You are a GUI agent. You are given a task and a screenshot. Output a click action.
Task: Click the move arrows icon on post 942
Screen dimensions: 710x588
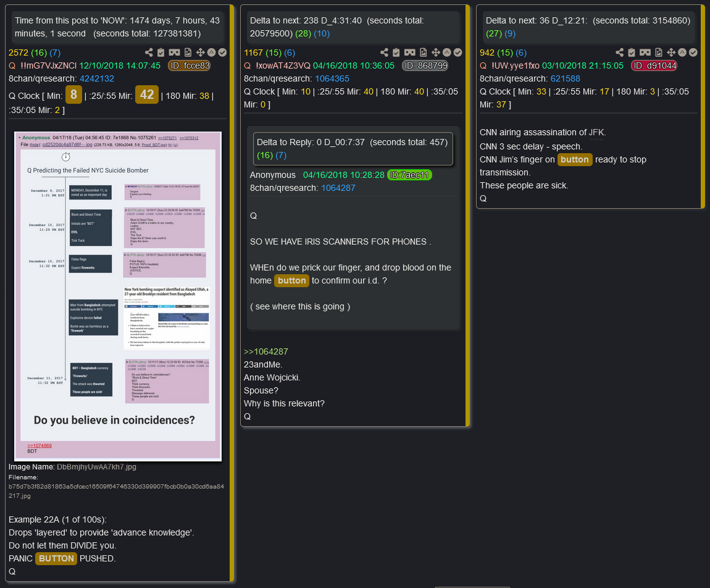pyautogui.click(x=671, y=52)
